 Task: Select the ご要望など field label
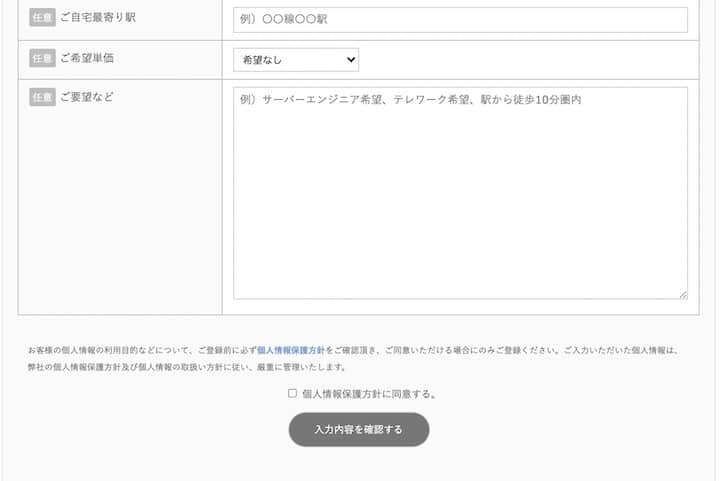click(x=87, y=97)
